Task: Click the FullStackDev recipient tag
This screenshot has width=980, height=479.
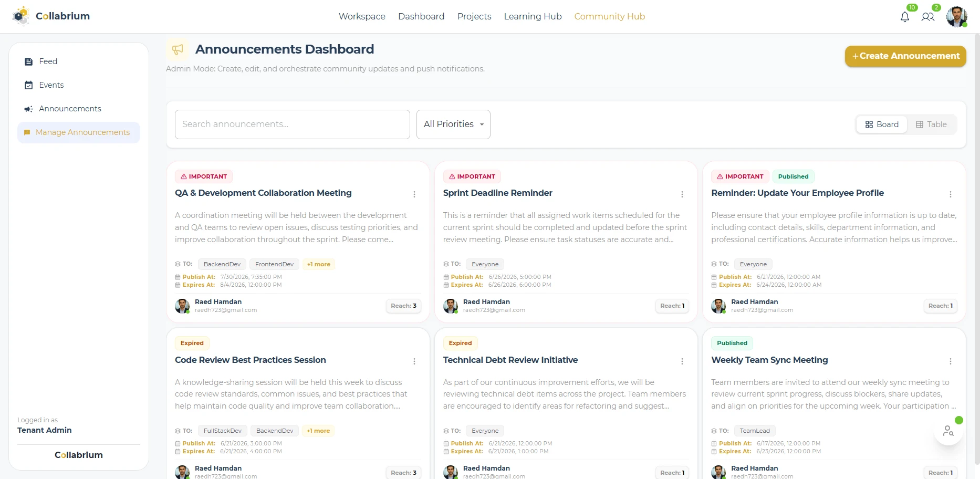Action: [223, 431]
